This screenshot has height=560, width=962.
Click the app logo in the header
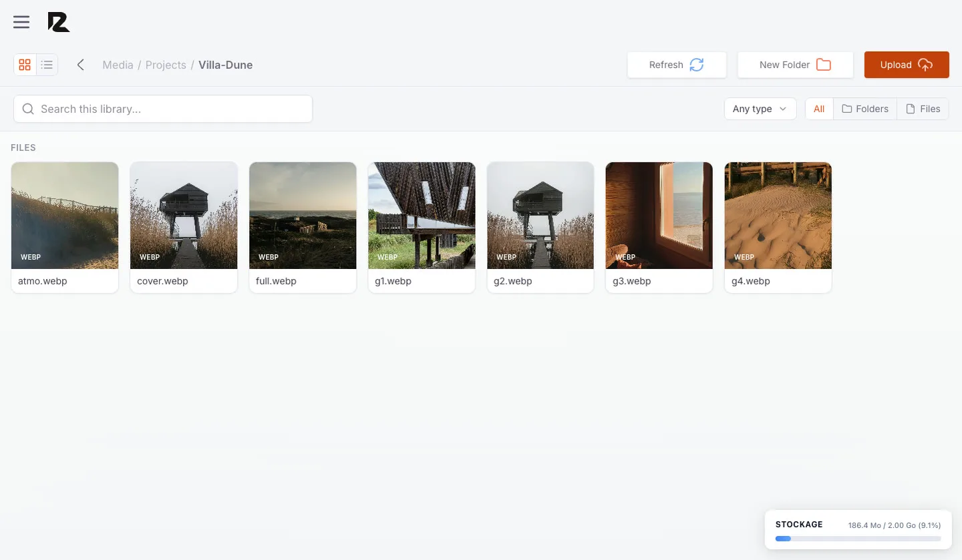(x=59, y=22)
